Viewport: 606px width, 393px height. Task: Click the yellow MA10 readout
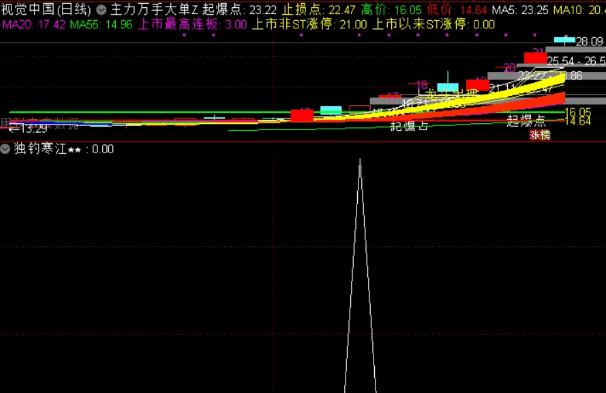click(580, 10)
